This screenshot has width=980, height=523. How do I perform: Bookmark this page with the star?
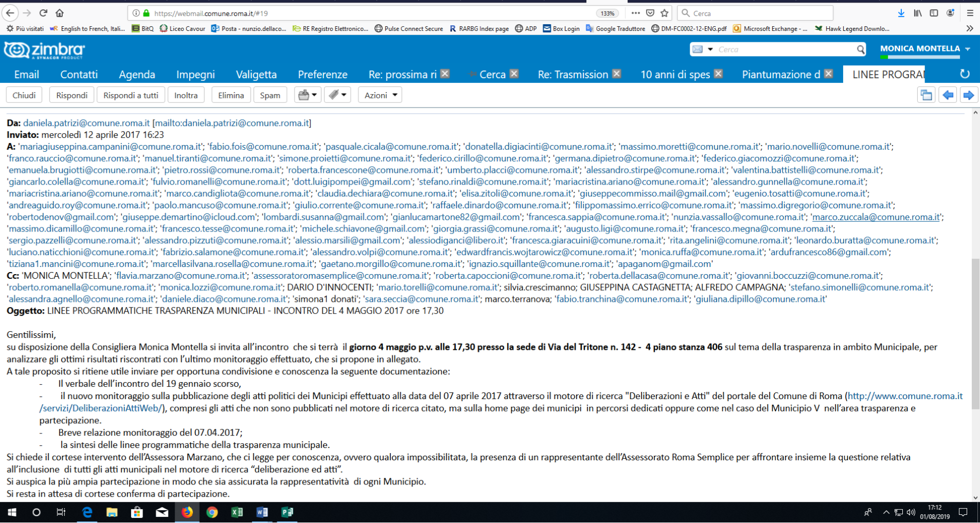(665, 13)
